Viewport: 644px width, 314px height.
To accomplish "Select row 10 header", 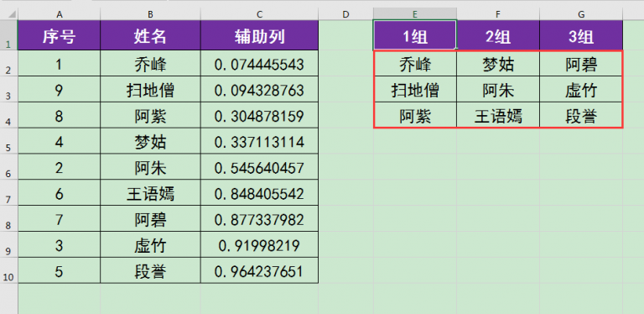I will pos(8,270).
